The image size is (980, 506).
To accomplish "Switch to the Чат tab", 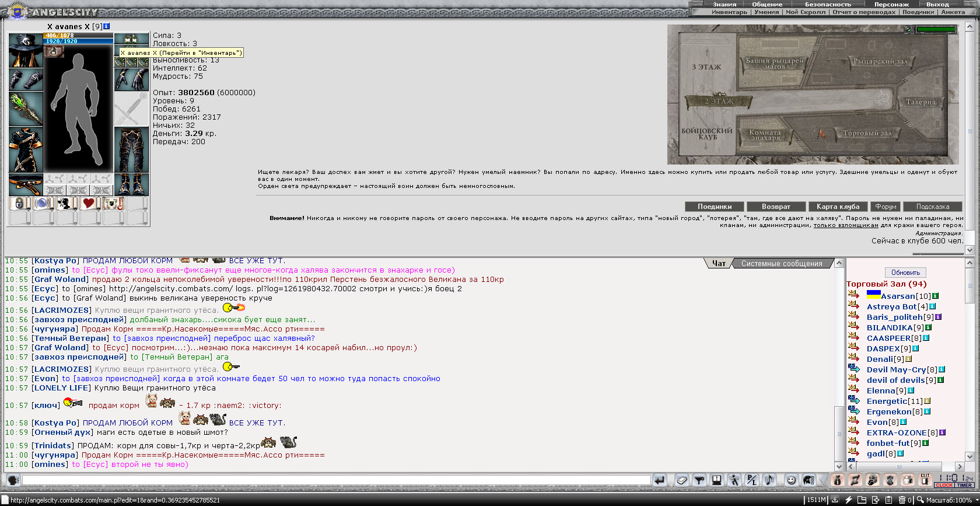I will pyautogui.click(x=719, y=263).
